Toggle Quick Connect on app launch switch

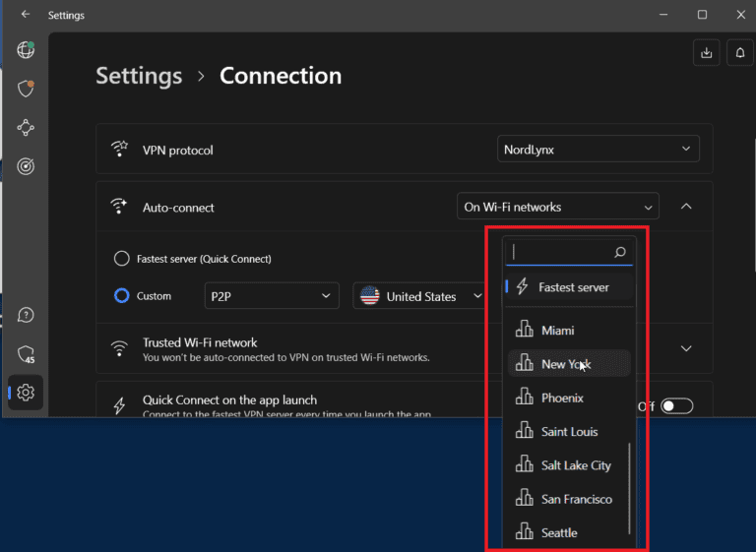(677, 406)
